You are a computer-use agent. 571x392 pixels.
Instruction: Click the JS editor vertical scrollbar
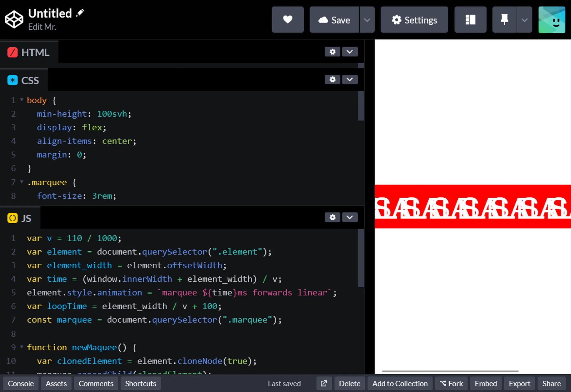[361, 258]
